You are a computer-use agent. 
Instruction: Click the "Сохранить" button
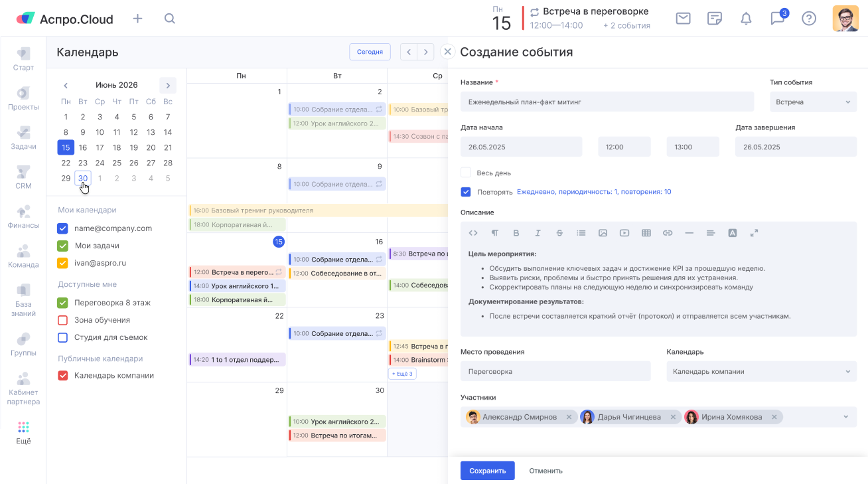(x=487, y=471)
